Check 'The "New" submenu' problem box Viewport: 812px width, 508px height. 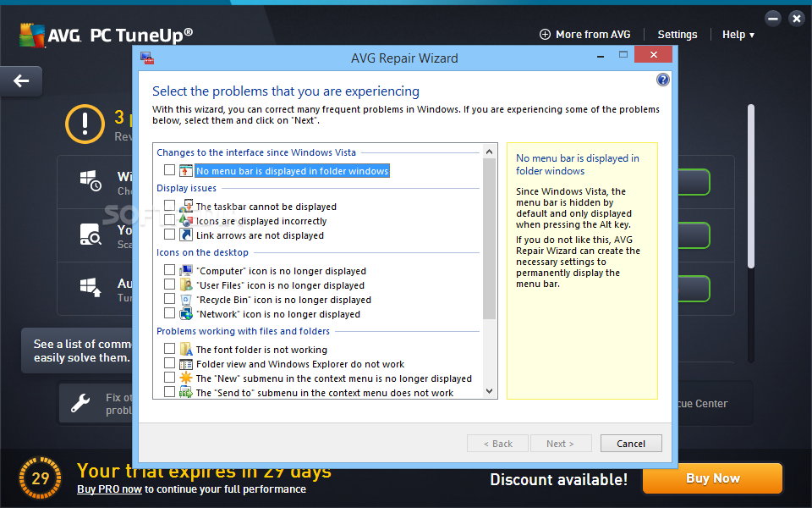[169, 378]
